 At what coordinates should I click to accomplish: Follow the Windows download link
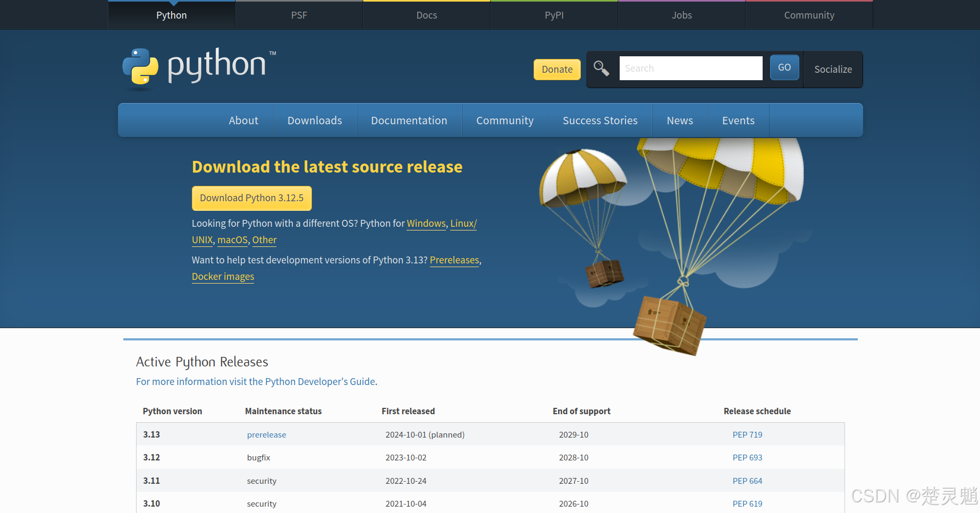(x=426, y=224)
